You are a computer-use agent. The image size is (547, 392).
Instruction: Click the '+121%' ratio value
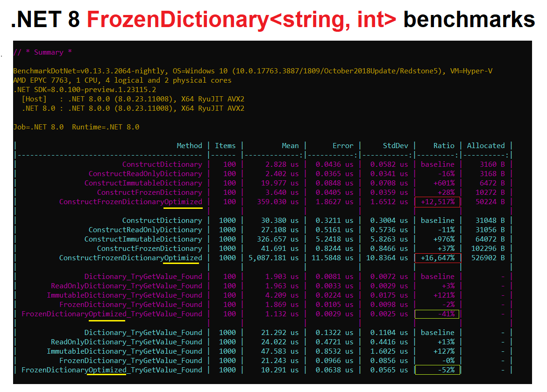click(x=444, y=296)
